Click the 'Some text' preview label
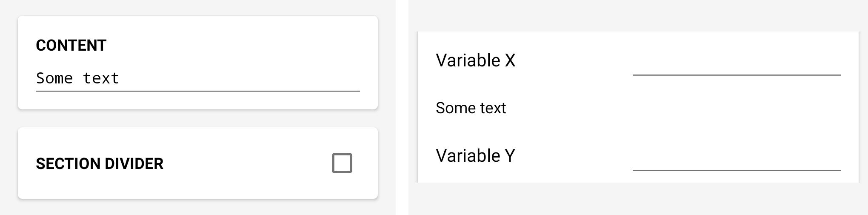This screenshot has height=215, width=868. coord(471,108)
